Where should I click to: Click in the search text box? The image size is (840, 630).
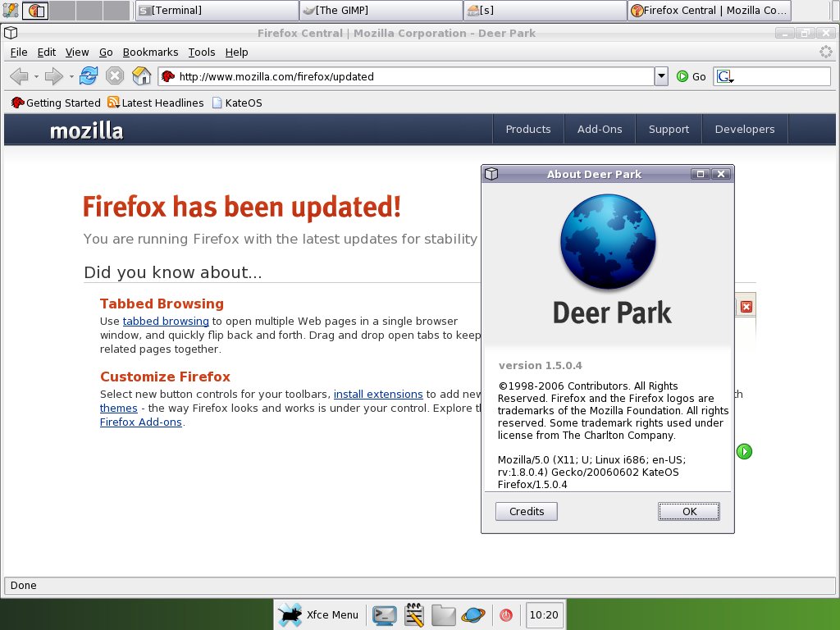[782, 76]
